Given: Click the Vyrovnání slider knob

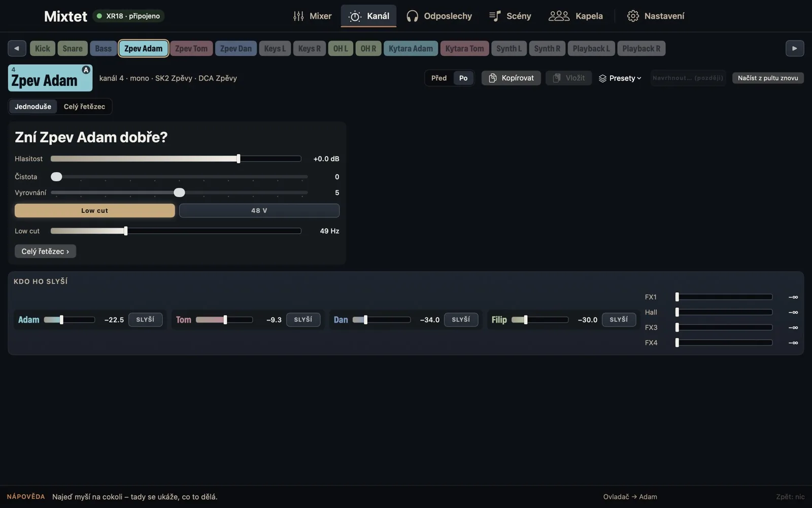Looking at the screenshot, I should (x=179, y=193).
